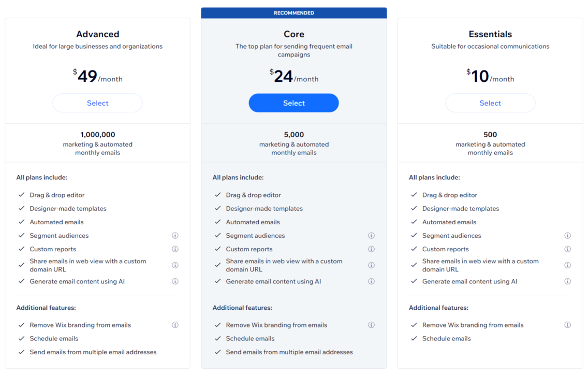Click the Advanced plan's 1,000,000 monthly emails text

(97, 135)
